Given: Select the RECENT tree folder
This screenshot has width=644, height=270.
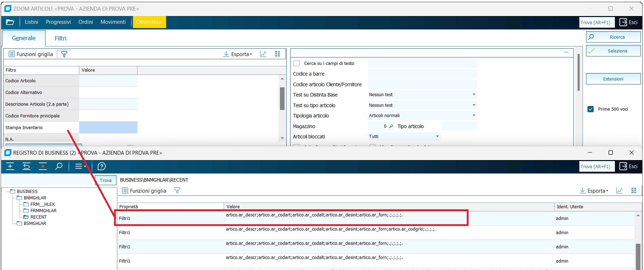Looking at the screenshot, I should (38, 217).
